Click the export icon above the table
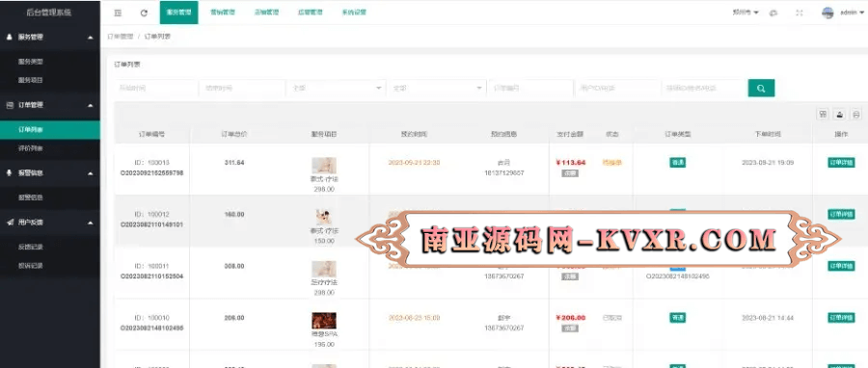This screenshot has width=868, height=368. pyautogui.click(x=840, y=114)
